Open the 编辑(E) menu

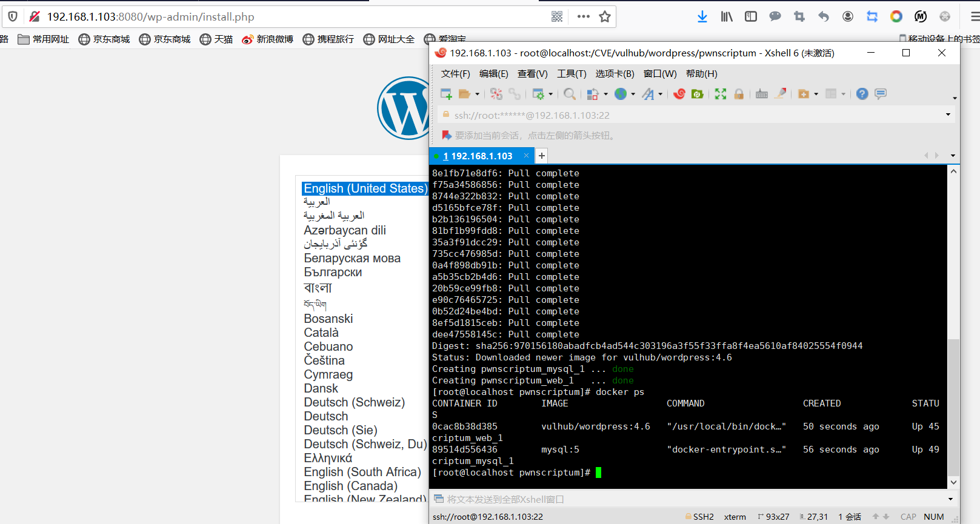(493, 73)
